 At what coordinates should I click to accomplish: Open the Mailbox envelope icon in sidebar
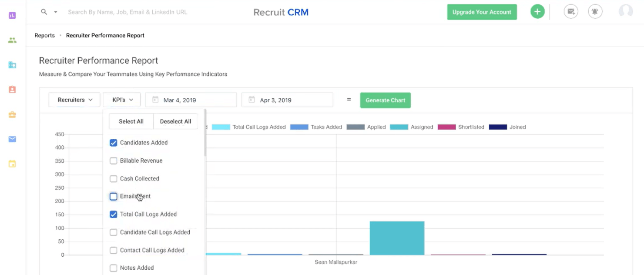(x=12, y=139)
